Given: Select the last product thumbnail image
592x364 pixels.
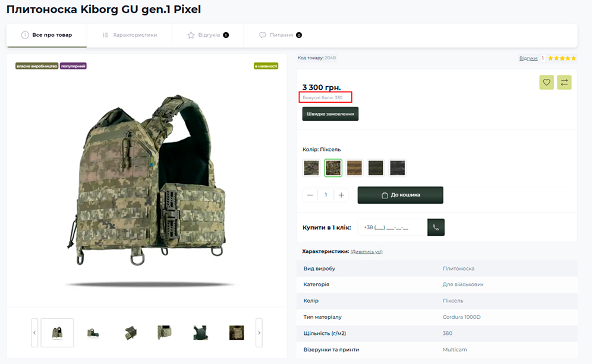Looking at the screenshot, I should [x=237, y=333].
